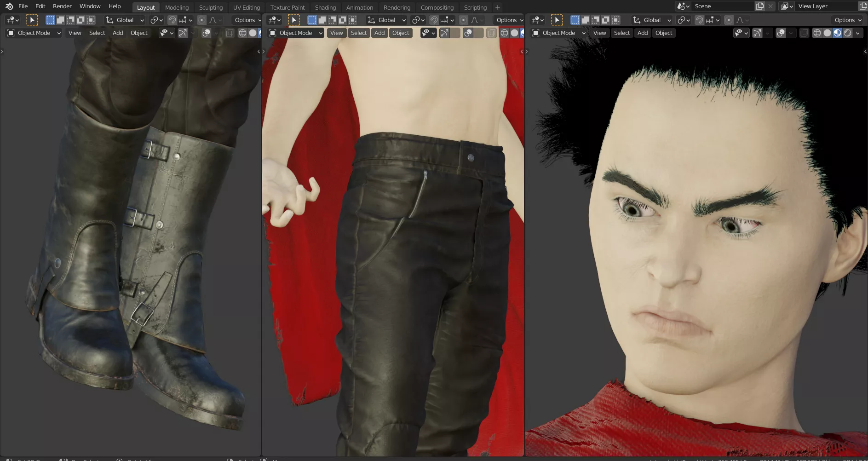Viewport: 868px width, 461px height.
Task: Click the new scene icon beside Scene field
Action: click(x=760, y=6)
